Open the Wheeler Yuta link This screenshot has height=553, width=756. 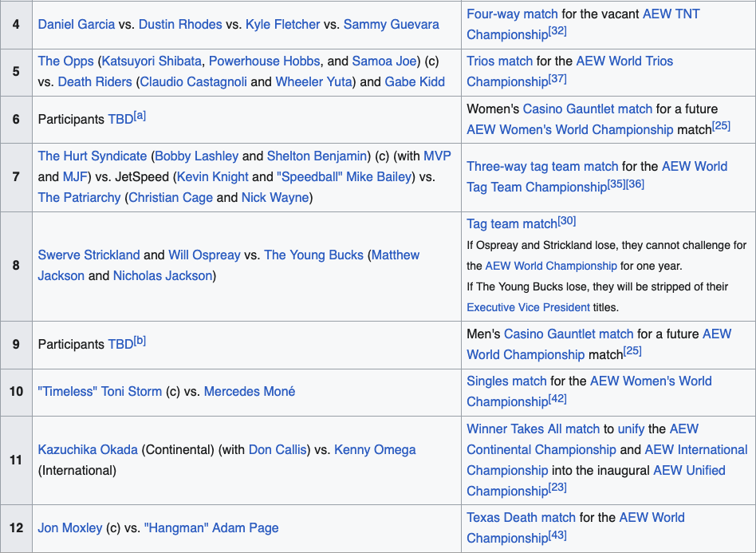[x=313, y=82]
